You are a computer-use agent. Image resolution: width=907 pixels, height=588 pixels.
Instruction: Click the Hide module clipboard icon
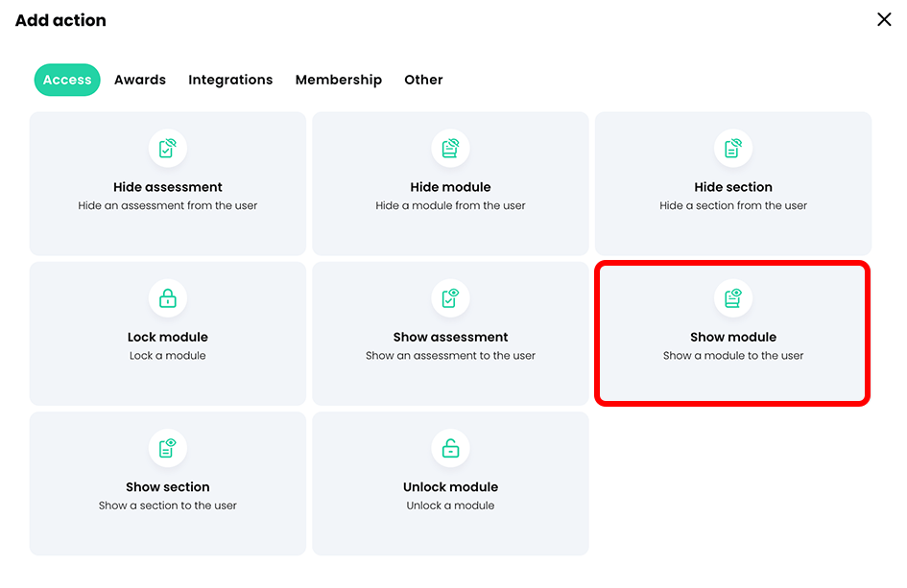(450, 149)
